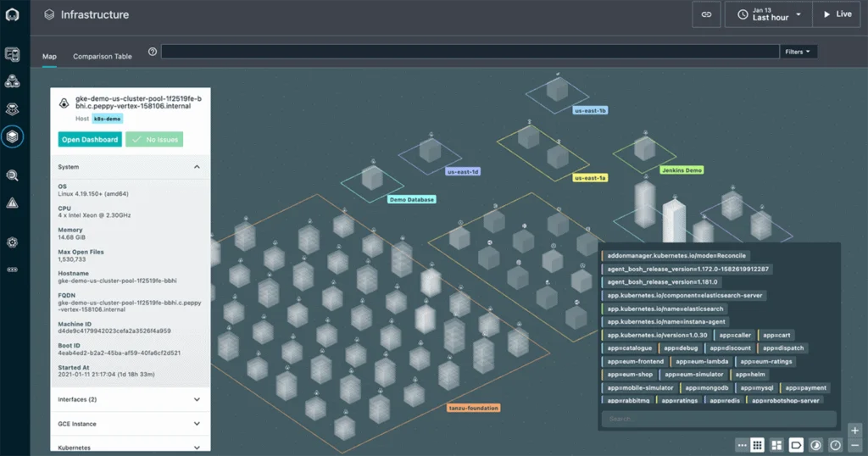Select the us-east-1d zone label
The width and height of the screenshot is (868, 456).
tap(463, 171)
